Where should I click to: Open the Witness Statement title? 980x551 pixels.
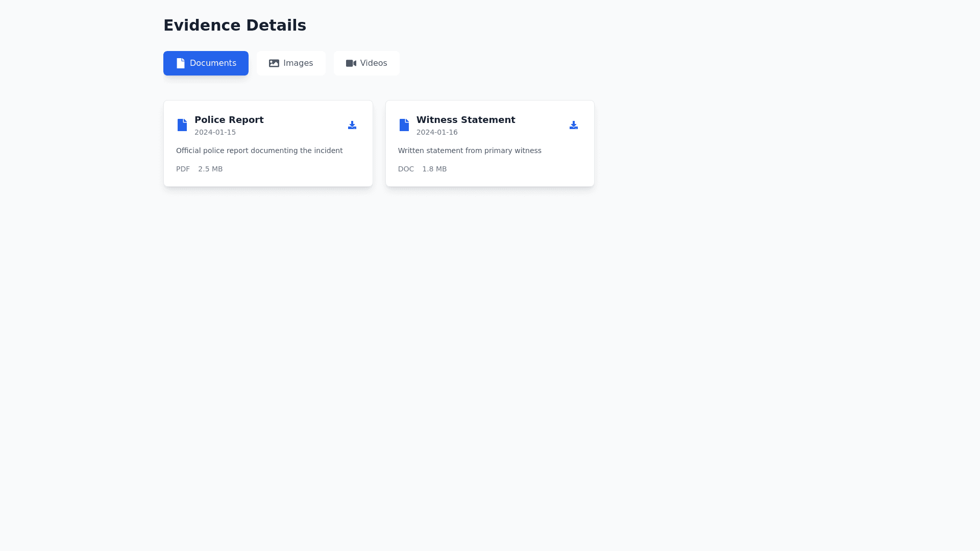pos(465,120)
